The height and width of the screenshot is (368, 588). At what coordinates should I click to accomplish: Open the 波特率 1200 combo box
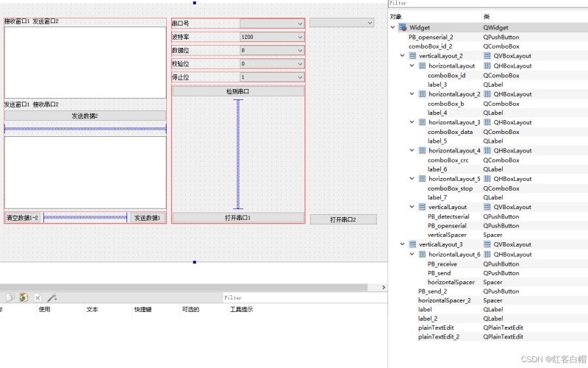(272, 37)
